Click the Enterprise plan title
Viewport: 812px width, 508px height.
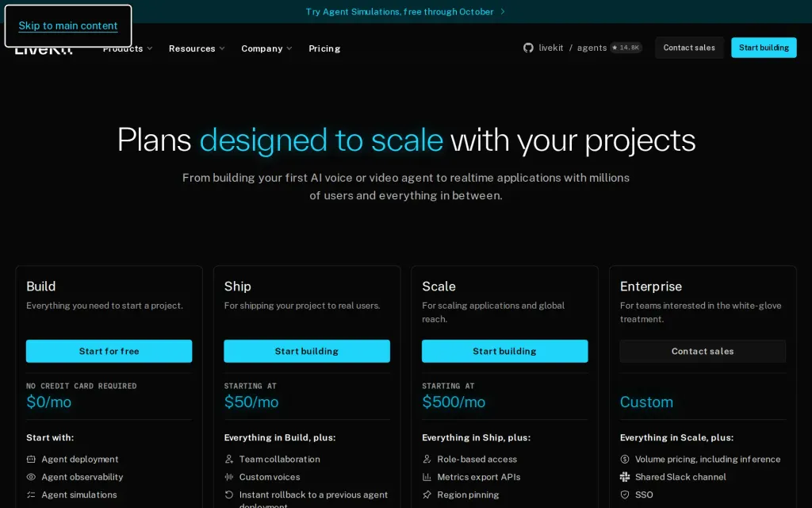[x=651, y=287]
